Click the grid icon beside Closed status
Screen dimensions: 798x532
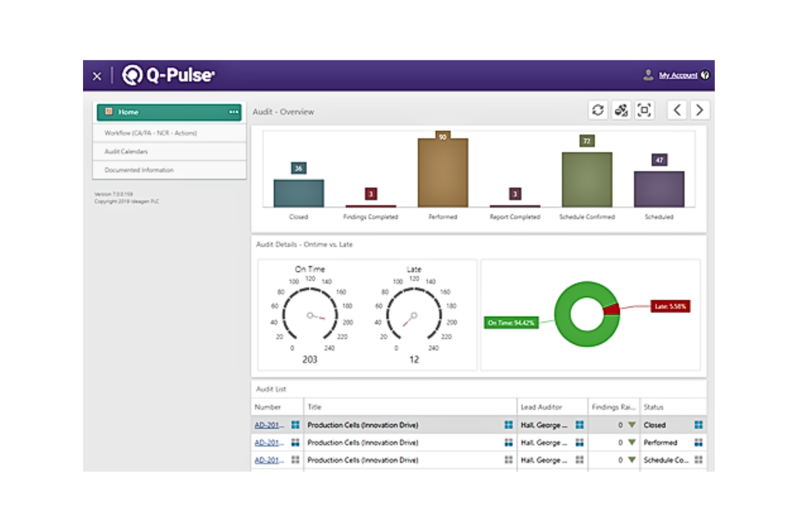point(698,425)
